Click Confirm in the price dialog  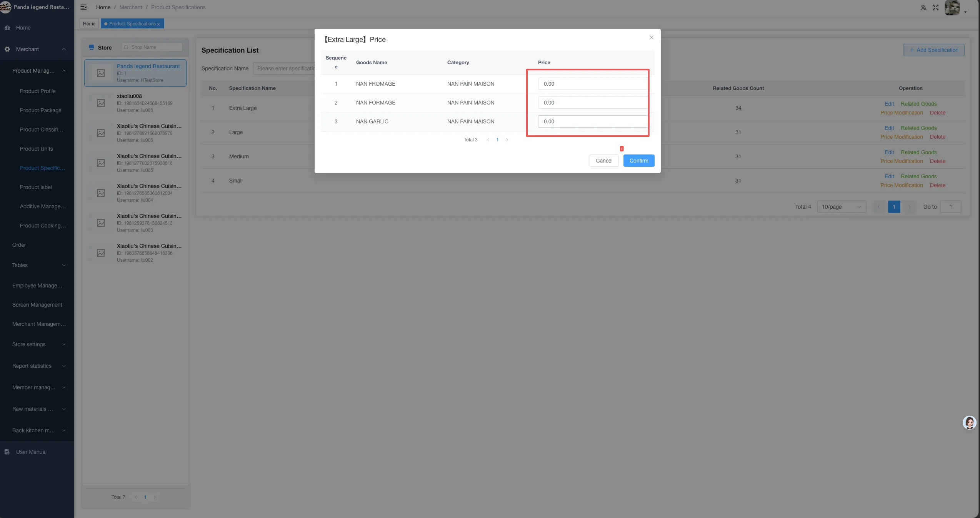tap(639, 161)
